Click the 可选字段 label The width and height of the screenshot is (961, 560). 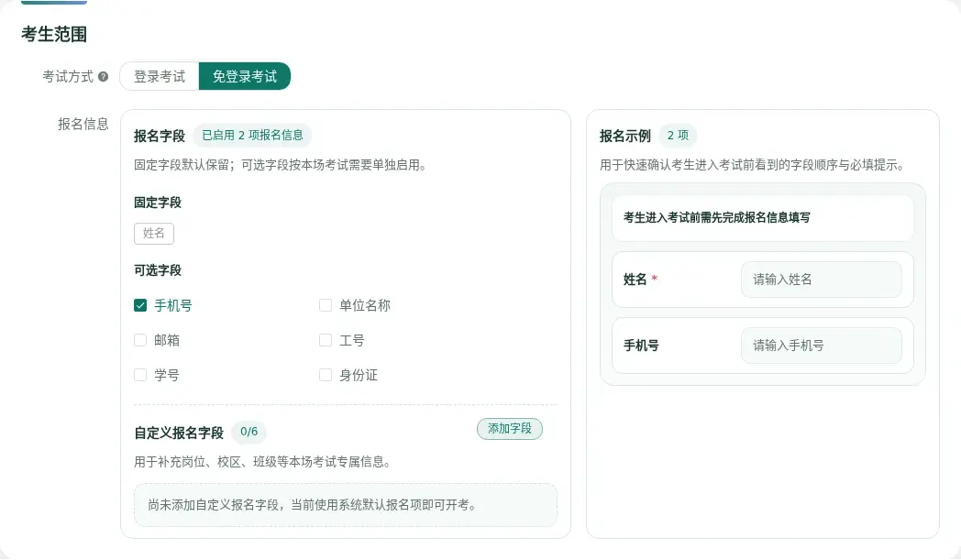pyautogui.click(x=158, y=270)
